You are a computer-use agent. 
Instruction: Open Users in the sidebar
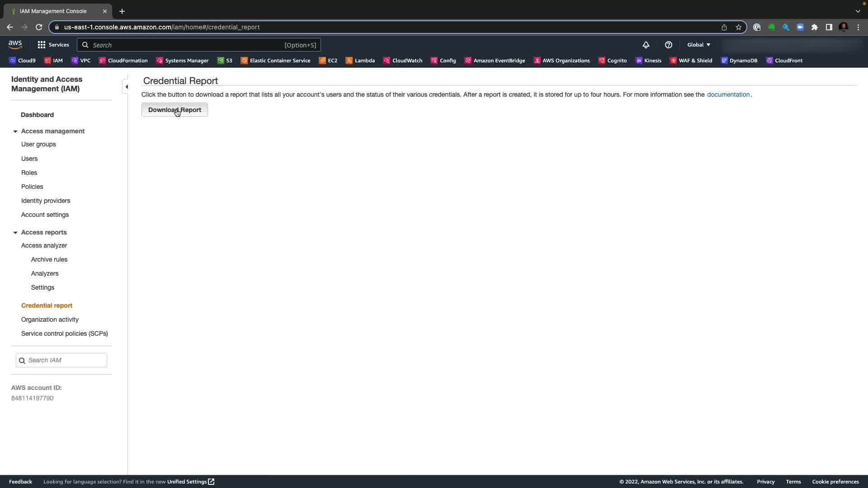[x=29, y=159]
